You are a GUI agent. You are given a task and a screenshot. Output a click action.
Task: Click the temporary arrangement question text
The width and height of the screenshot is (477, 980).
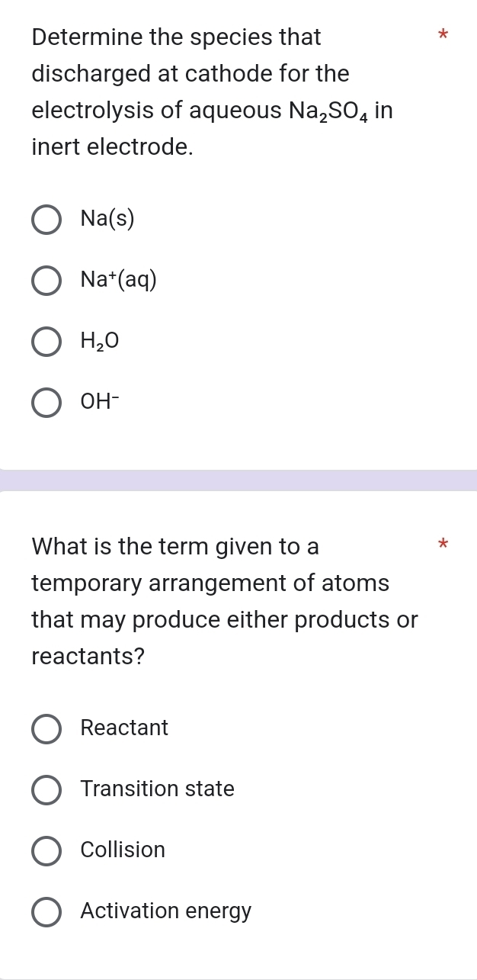point(213,601)
